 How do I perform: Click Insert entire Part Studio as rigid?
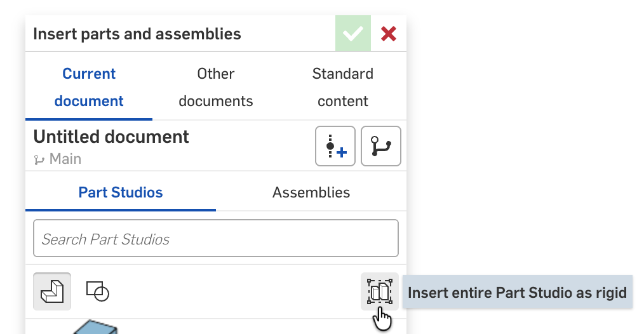pos(380,291)
